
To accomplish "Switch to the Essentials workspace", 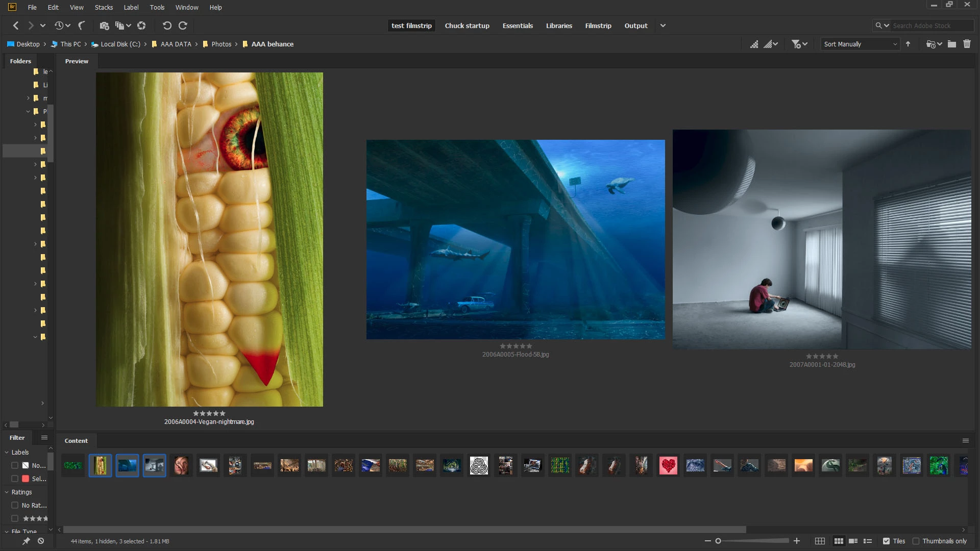I will [x=518, y=26].
